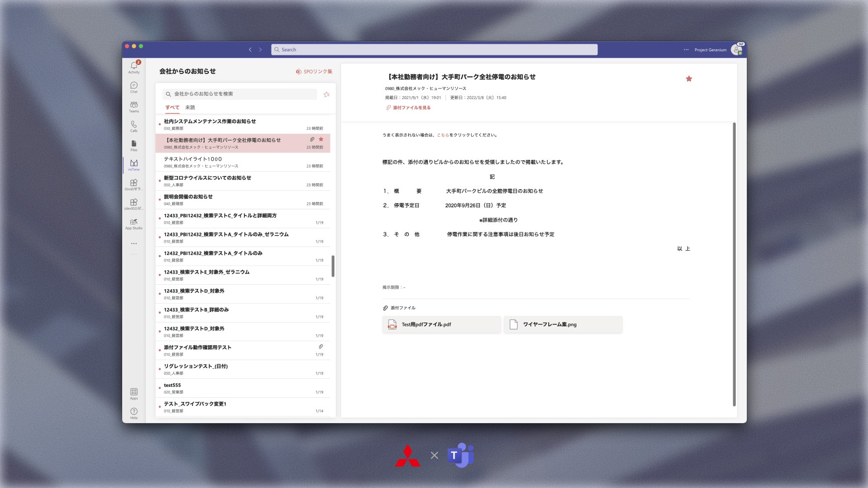This screenshot has width=868, height=488.
Task: Open 12432_PBI12432_検索テストA_タイトルのみ
Action: [x=243, y=257]
